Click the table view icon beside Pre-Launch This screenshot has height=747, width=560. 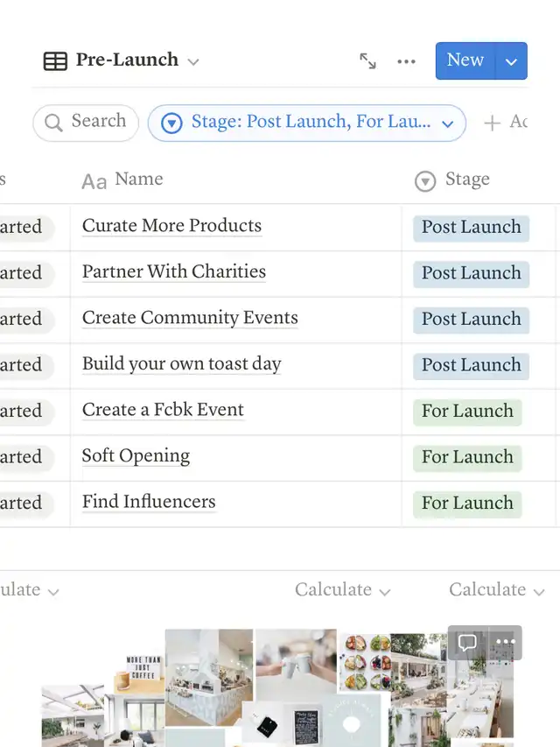[55, 61]
